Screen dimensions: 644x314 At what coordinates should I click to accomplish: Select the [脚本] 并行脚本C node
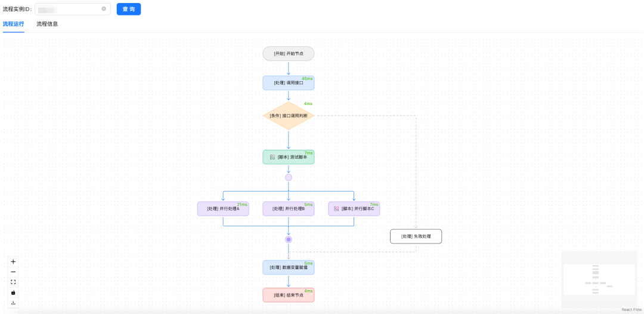tap(354, 209)
